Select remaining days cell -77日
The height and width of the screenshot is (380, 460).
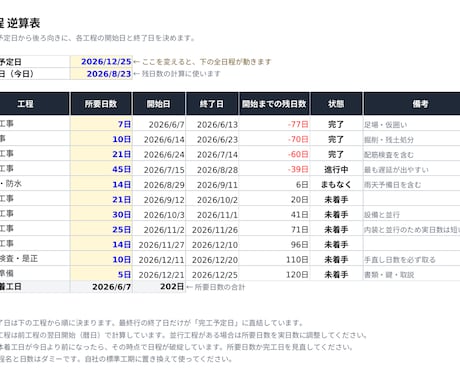pyautogui.click(x=275, y=124)
